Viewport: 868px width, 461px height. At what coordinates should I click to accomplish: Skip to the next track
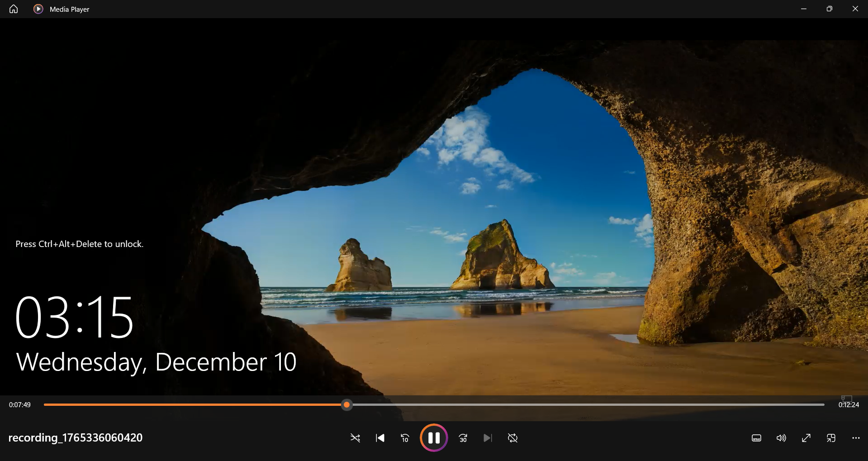coord(487,438)
